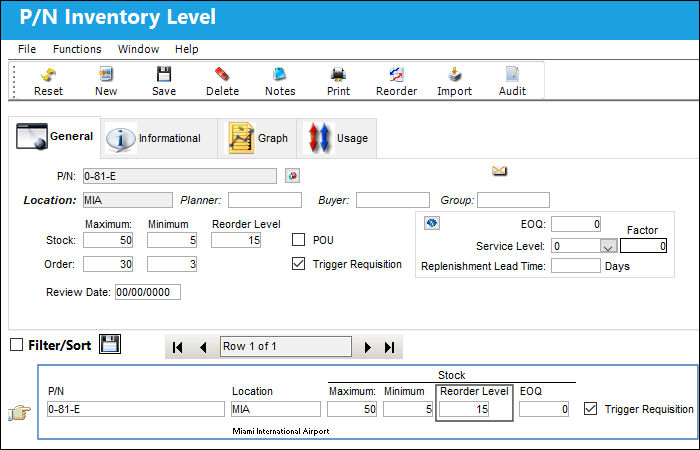The height and width of the screenshot is (450, 700).
Task: Click the Replenishment Lead Time field
Action: point(576,266)
